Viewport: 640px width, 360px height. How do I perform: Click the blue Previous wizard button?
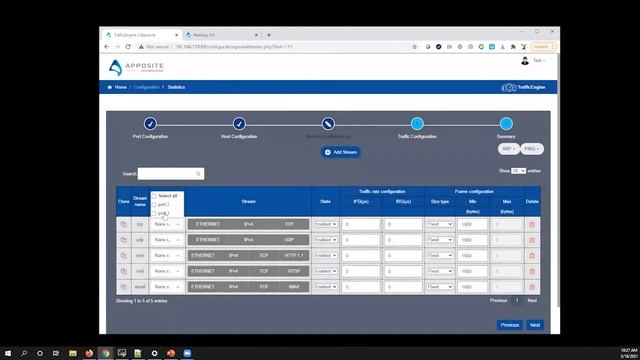click(x=510, y=325)
